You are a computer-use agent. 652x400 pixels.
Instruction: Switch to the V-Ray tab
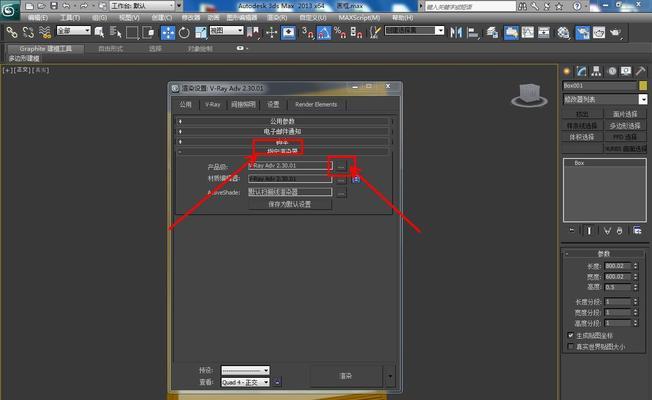tap(213, 104)
